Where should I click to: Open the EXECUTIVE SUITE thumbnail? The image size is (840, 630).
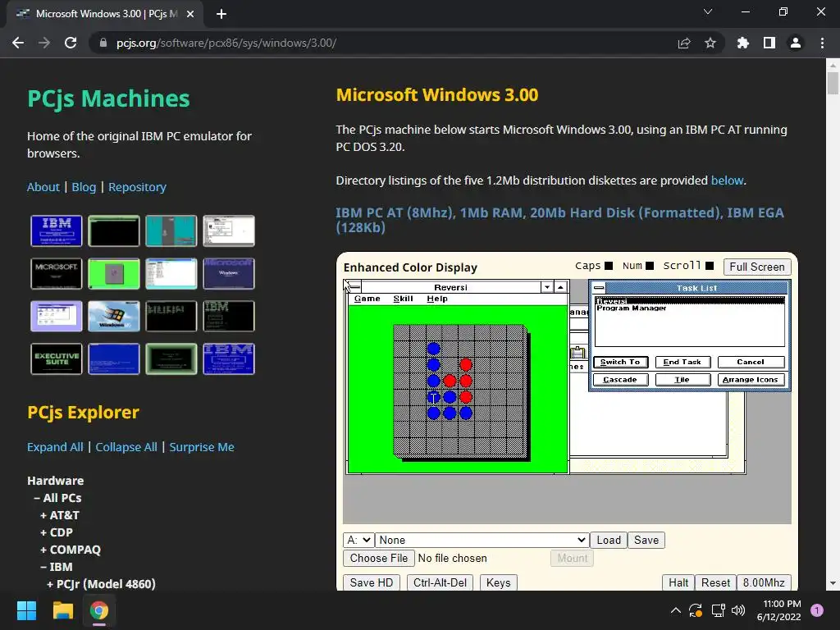point(57,359)
